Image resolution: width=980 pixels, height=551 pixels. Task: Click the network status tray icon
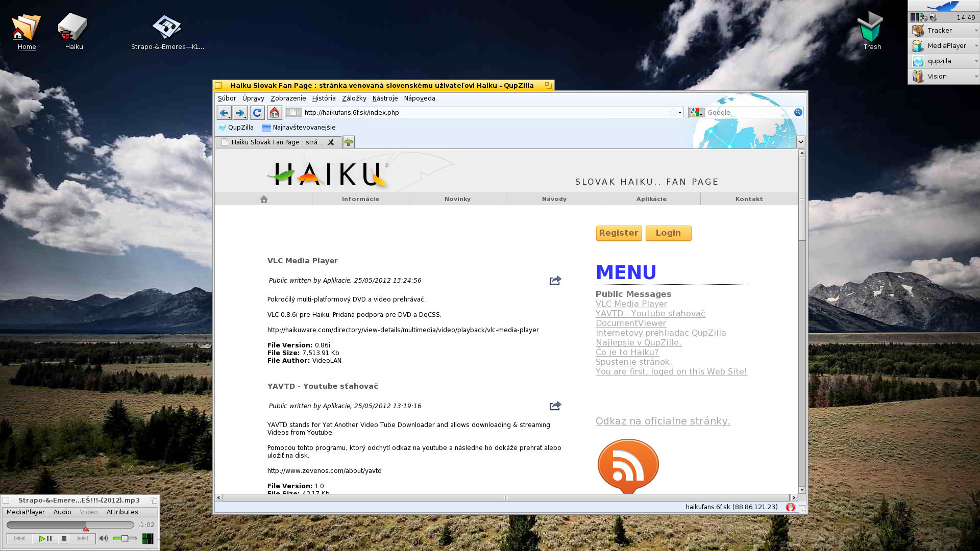(x=923, y=17)
